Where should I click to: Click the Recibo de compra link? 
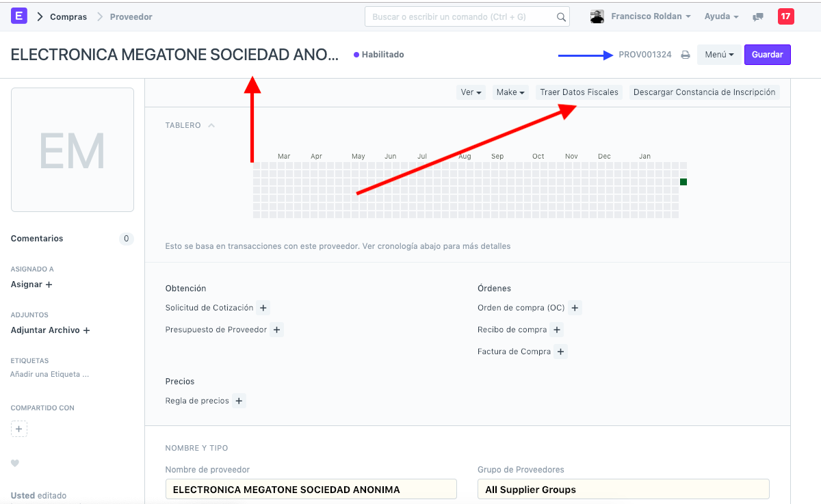[512, 330]
